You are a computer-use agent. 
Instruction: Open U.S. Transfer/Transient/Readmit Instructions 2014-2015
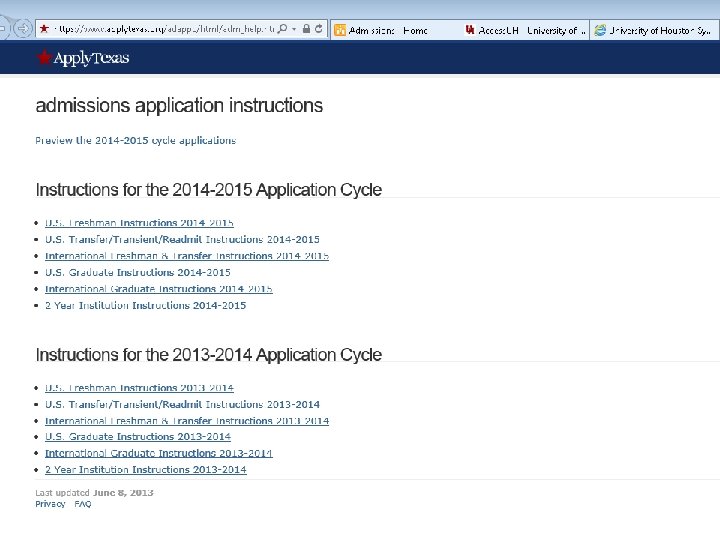[182, 240]
